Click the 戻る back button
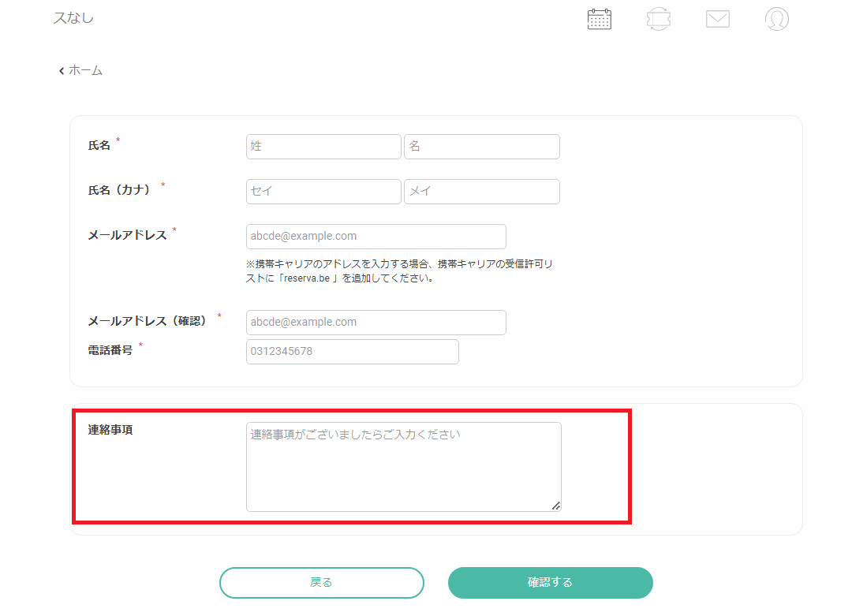The height and width of the screenshot is (616, 852). tap(322, 583)
